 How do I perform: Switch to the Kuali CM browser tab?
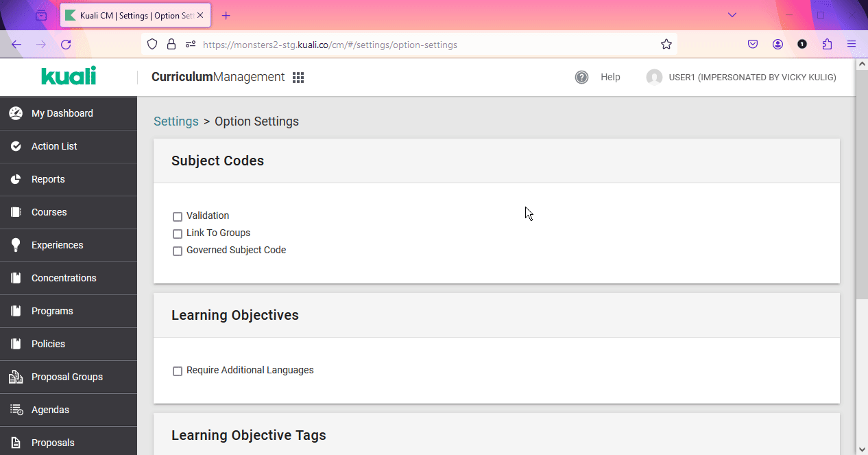[130, 14]
